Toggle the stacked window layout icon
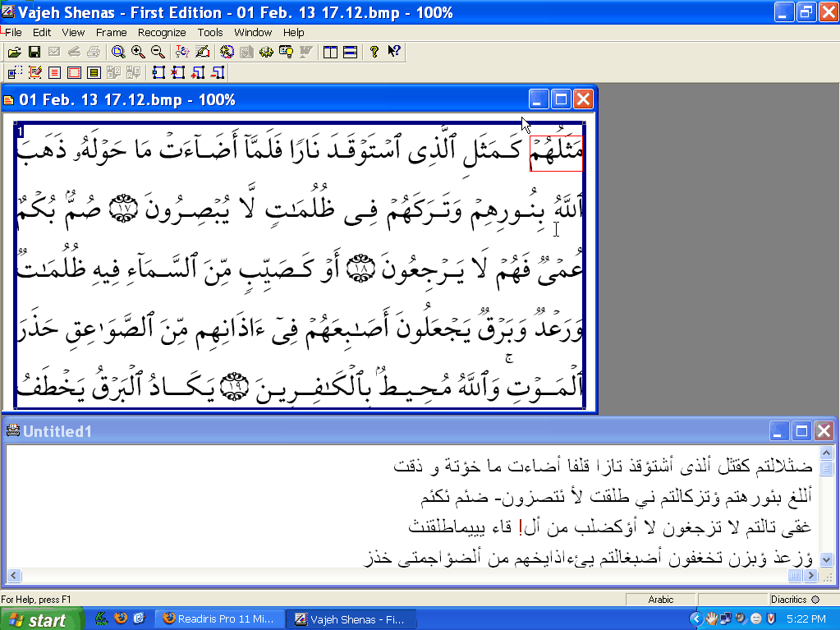 coord(350,52)
